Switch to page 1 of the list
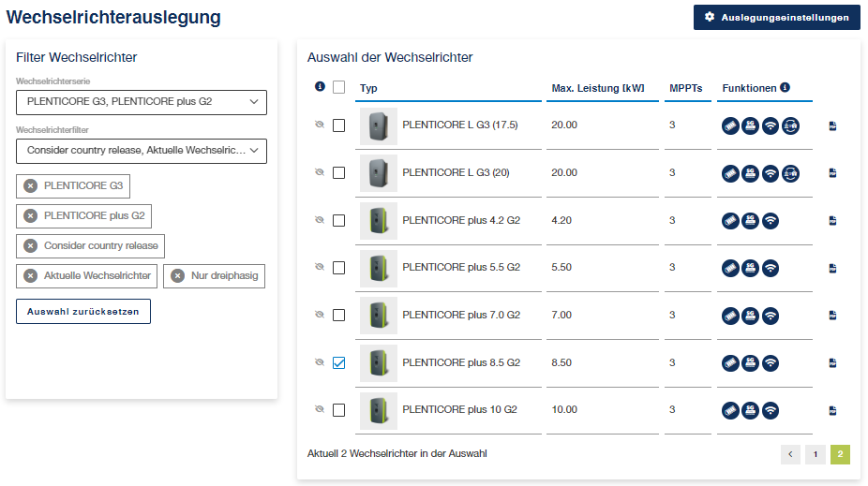 coord(816,454)
